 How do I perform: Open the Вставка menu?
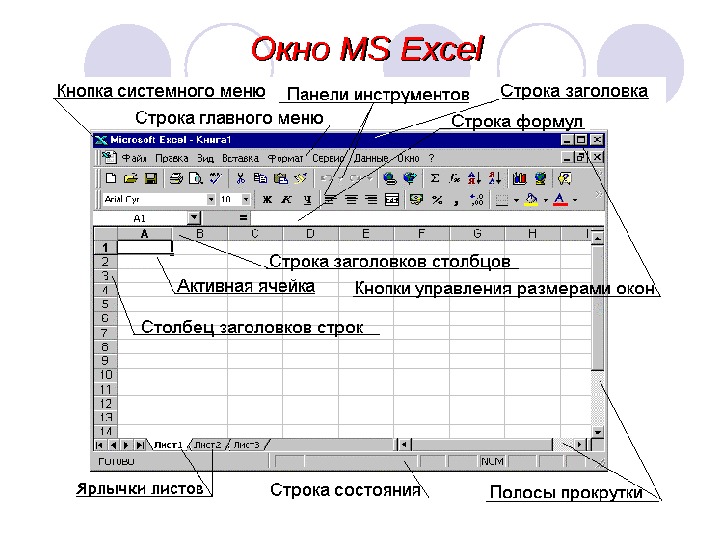(x=240, y=158)
